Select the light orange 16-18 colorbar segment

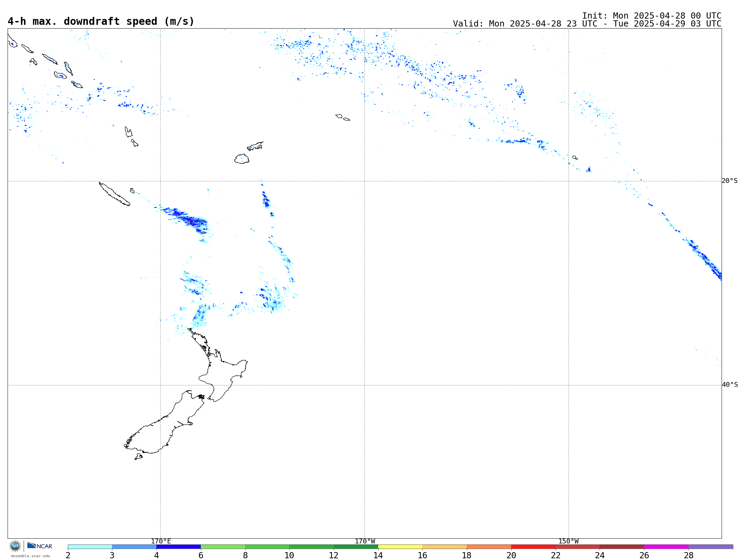coord(445,547)
